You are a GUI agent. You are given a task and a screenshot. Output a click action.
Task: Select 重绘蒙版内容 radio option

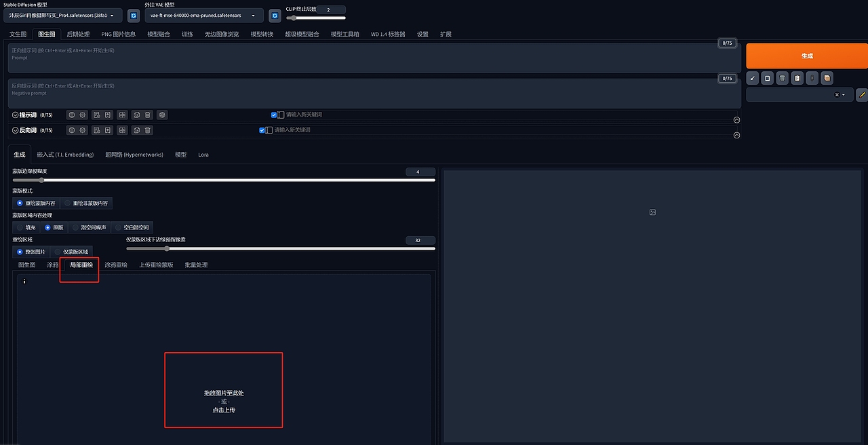[x=36, y=203]
